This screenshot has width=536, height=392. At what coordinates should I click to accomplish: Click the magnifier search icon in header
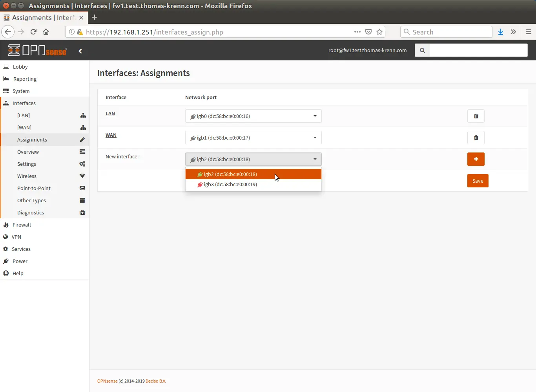(x=422, y=50)
